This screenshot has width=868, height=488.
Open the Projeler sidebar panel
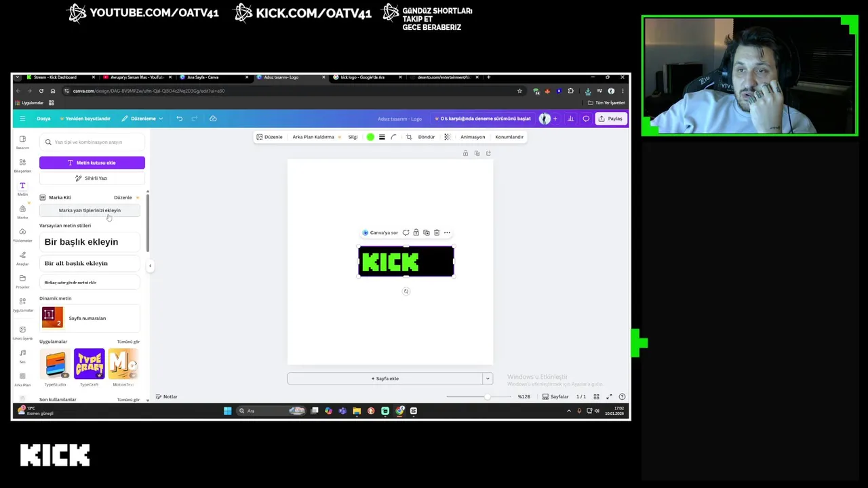pyautogui.click(x=22, y=281)
